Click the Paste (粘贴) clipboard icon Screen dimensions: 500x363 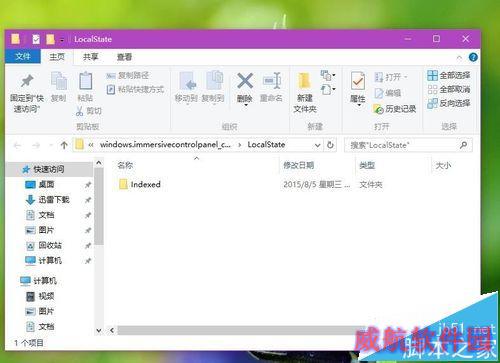(85, 81)
